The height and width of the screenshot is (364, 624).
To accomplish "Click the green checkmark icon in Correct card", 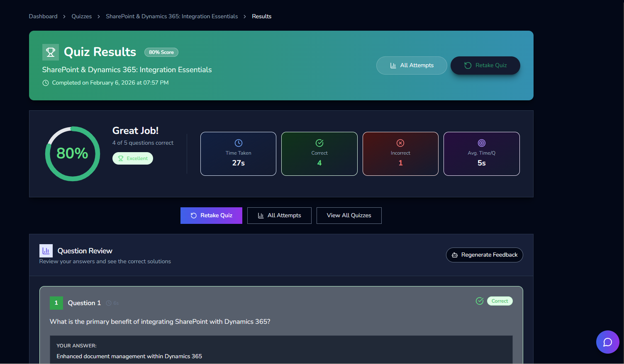I will 319,143.
